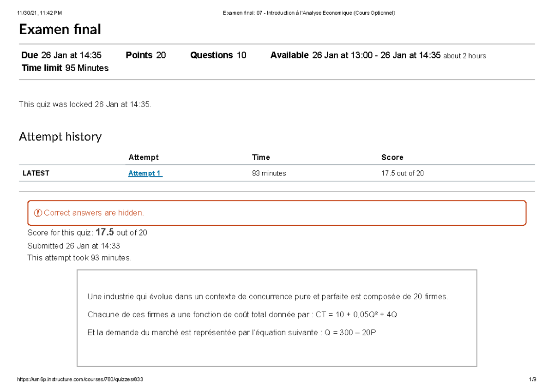Click the 'Points 20' label
The width and height of the screenshot is (554, 392).
tap(145, 55)
